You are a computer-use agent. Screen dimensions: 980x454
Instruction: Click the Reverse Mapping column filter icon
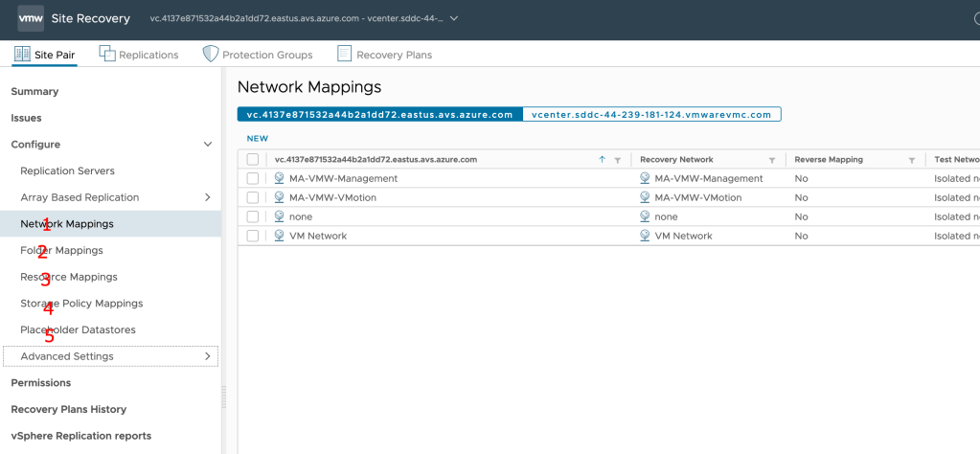[912, 160]
